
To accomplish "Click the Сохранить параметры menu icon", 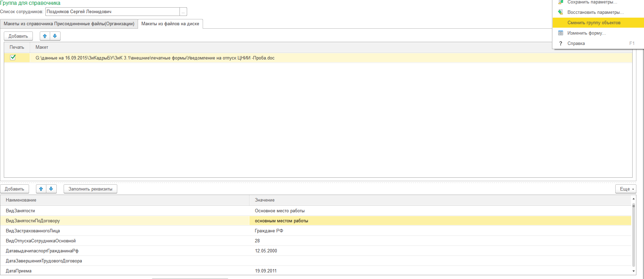I will 561,2.
